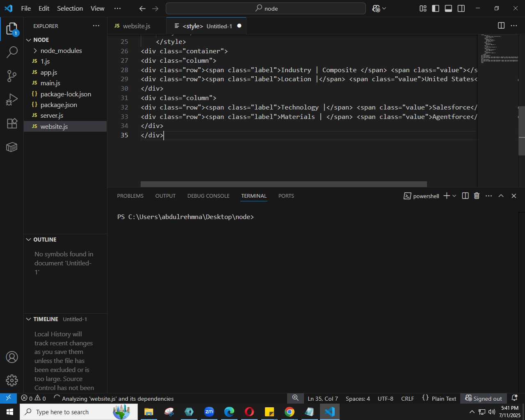This screenshot has width=525, height=420.
Task: Open notifications bell in status bar
Action: pos(514,398)
